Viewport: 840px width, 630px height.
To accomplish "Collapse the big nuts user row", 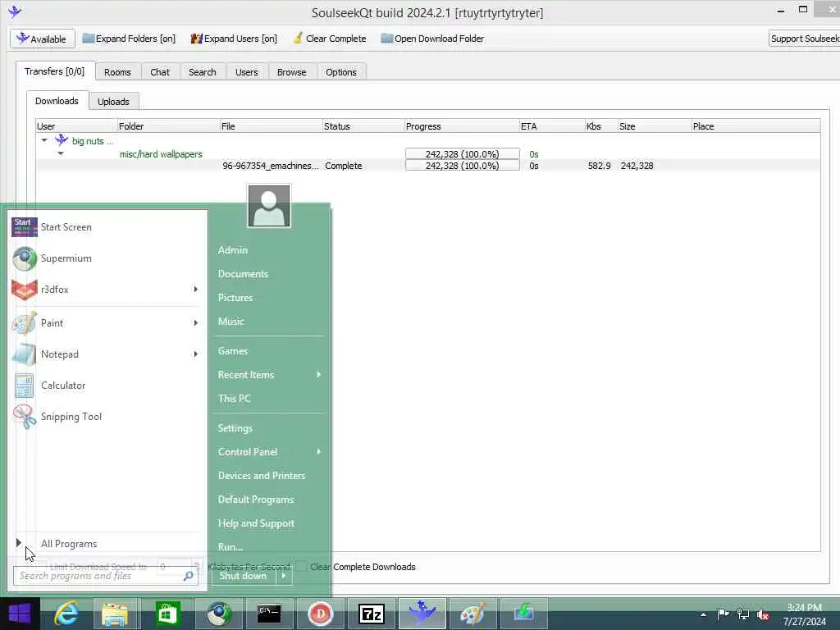I will click(44, 140).
